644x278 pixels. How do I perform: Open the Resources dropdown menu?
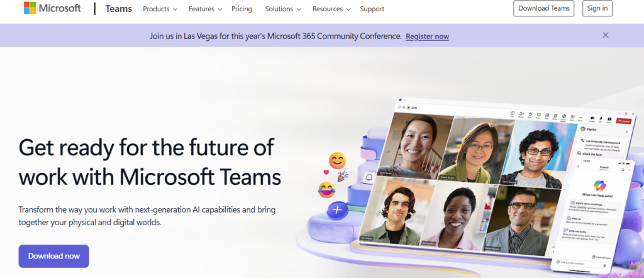point(331,9)
